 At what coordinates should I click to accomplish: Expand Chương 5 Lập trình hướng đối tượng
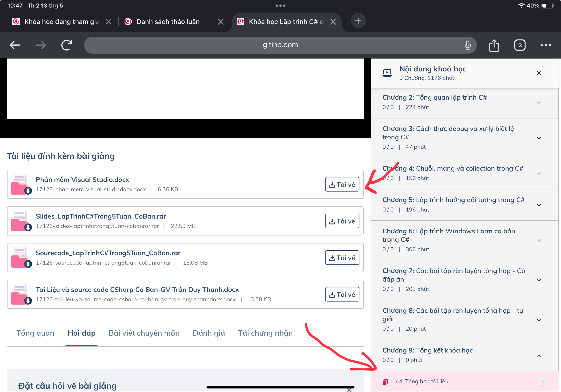pyautogui.click(x=539, y=205)
